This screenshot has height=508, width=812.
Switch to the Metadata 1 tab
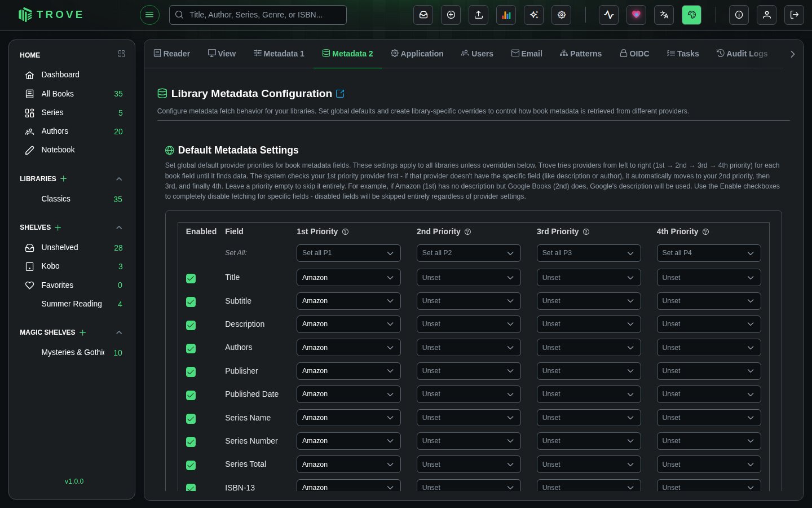[279, 54]
